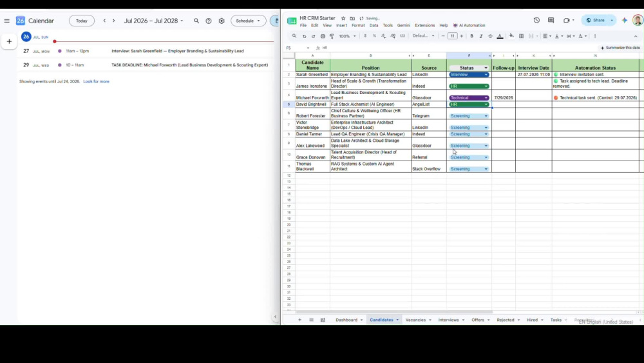This screenshot has width=644, height=363.
Task: Open version history clock icon in Sheets
Action: point(536,20)
